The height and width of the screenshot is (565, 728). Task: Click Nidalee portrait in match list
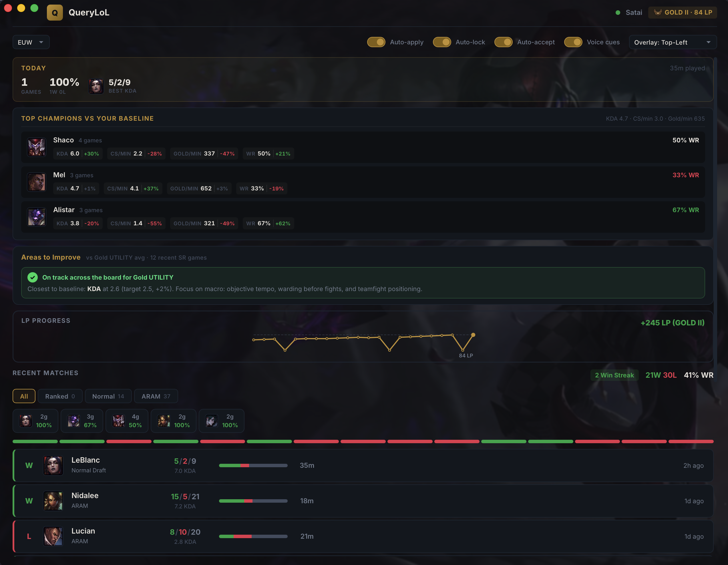coord(53,501)
